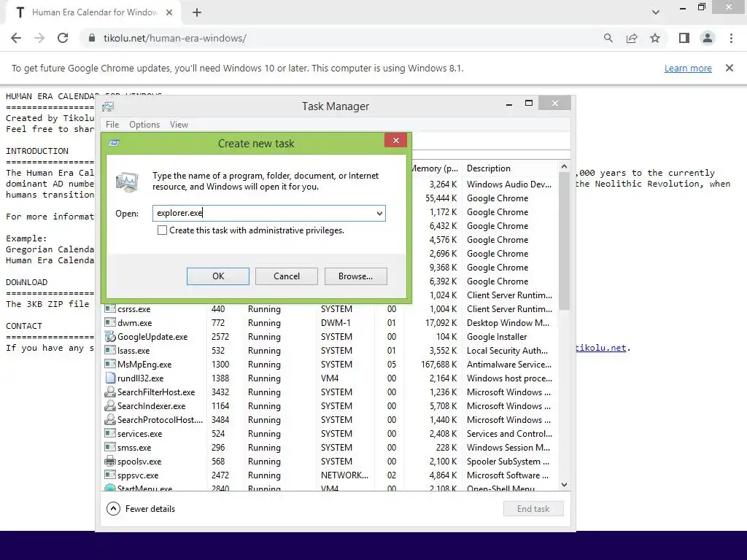Click the dwm.exe process icon

click(x=110, y=323)
